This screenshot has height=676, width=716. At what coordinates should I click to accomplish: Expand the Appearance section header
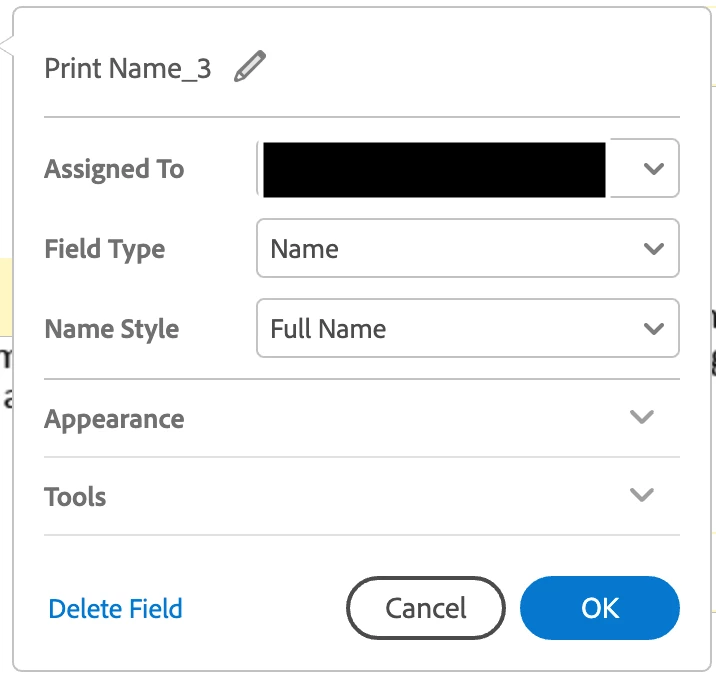tap(114, 418)
